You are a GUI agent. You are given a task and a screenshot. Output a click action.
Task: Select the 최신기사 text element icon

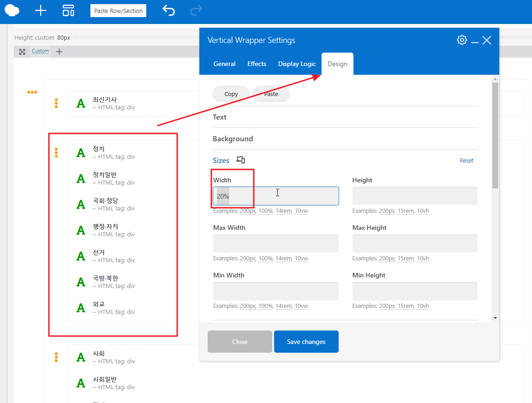click(x=81, y=103)
